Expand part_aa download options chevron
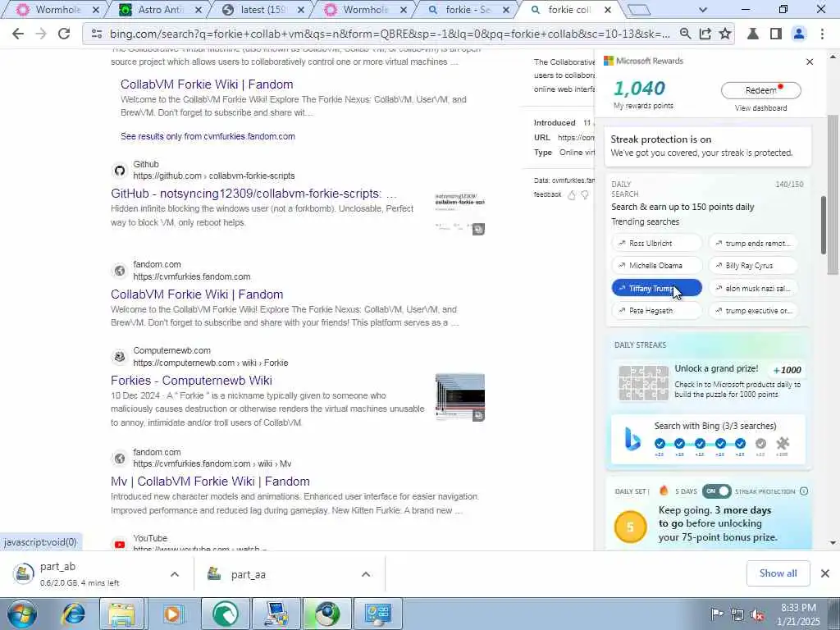840x630 pixels. 365,574
